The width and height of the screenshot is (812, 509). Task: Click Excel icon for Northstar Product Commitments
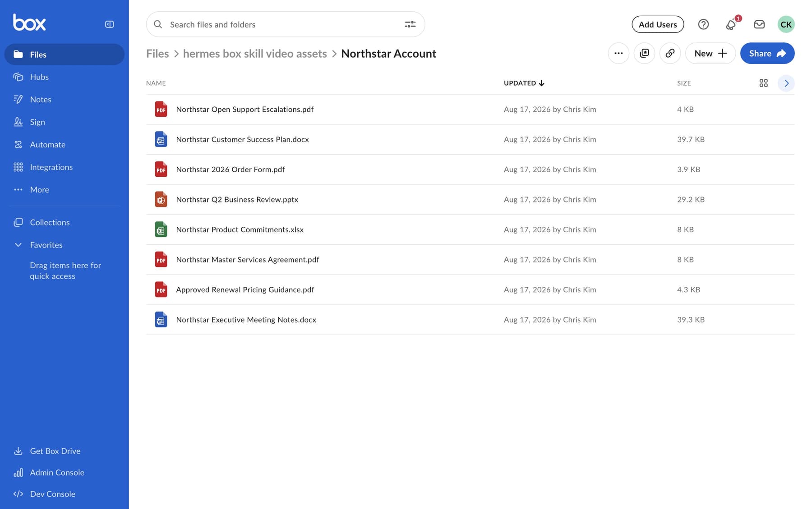click(x=161, y=229)
